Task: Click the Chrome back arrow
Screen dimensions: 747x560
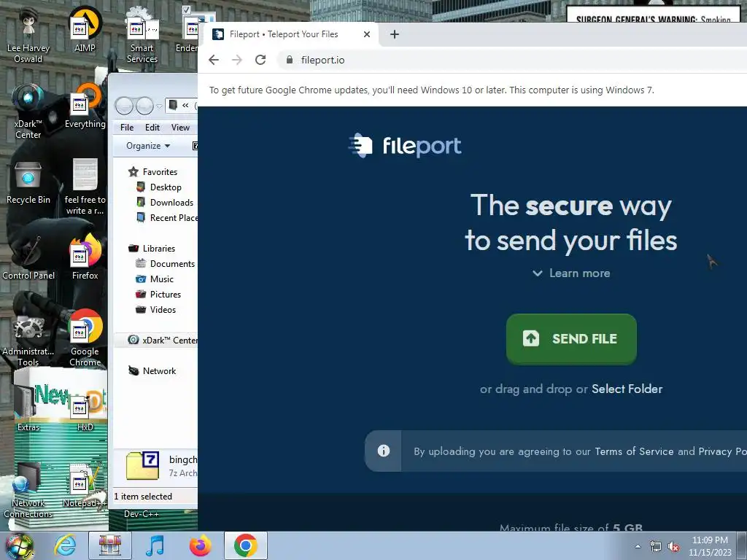Action: coord(214,60)
